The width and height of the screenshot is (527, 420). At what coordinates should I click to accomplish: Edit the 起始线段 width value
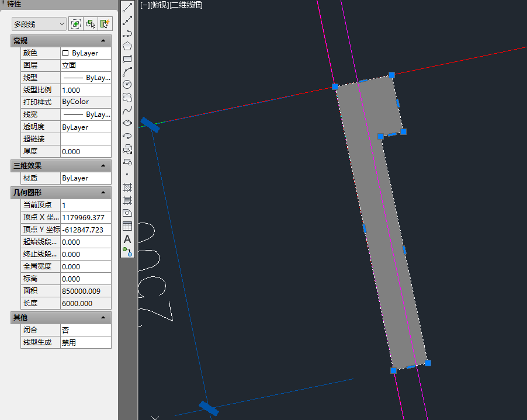click(x=86, y=242)
